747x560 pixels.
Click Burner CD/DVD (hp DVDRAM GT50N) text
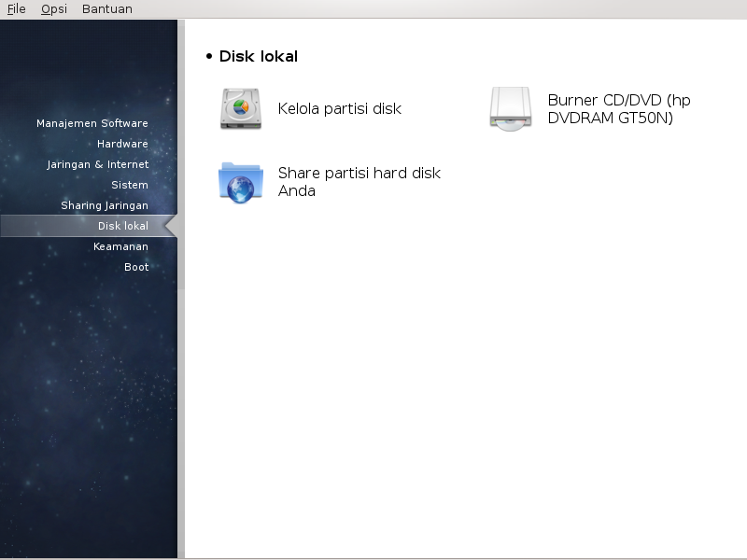coord(619,108)
